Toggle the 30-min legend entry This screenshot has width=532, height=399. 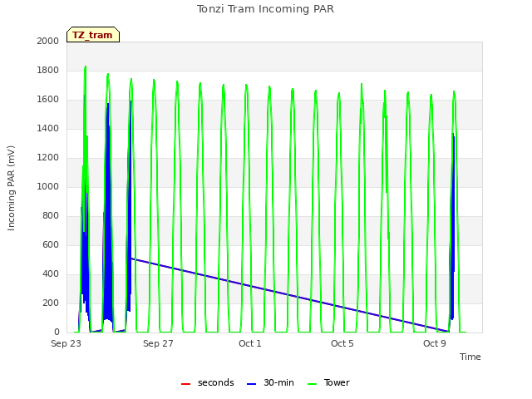tap(270, 383)
